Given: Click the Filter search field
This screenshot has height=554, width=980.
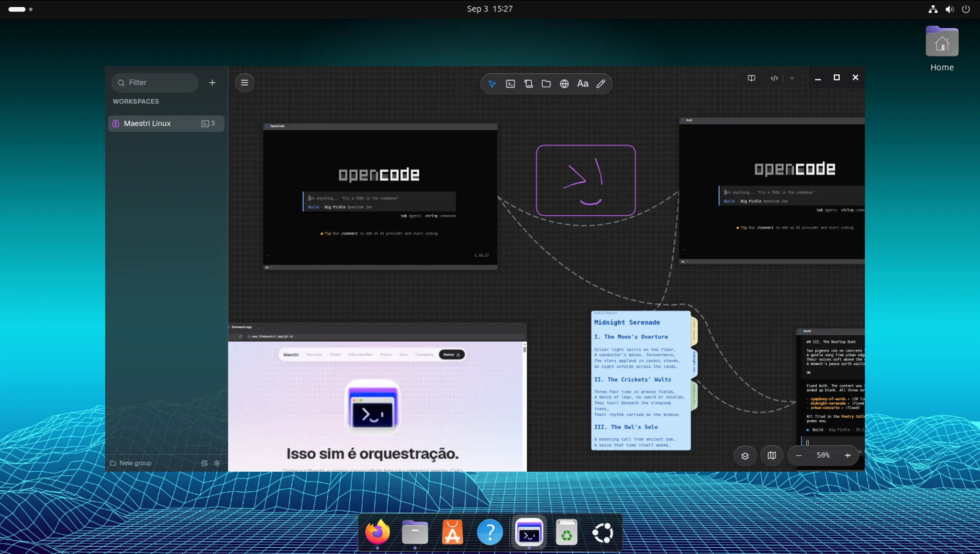Looking at the screenshot, I should pos(155,83).
